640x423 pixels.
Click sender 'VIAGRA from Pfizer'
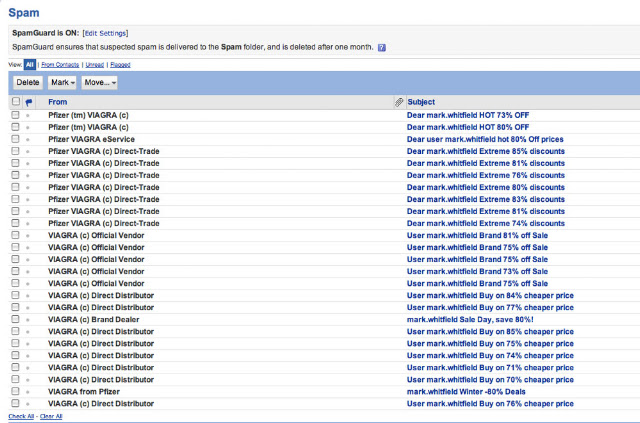coord(84,392)
